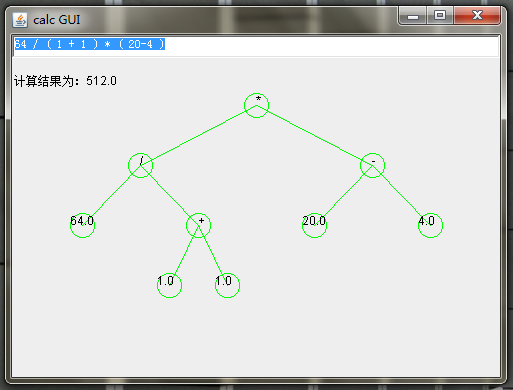
Task: Close the calc GUI window
Action: point(477,16)
